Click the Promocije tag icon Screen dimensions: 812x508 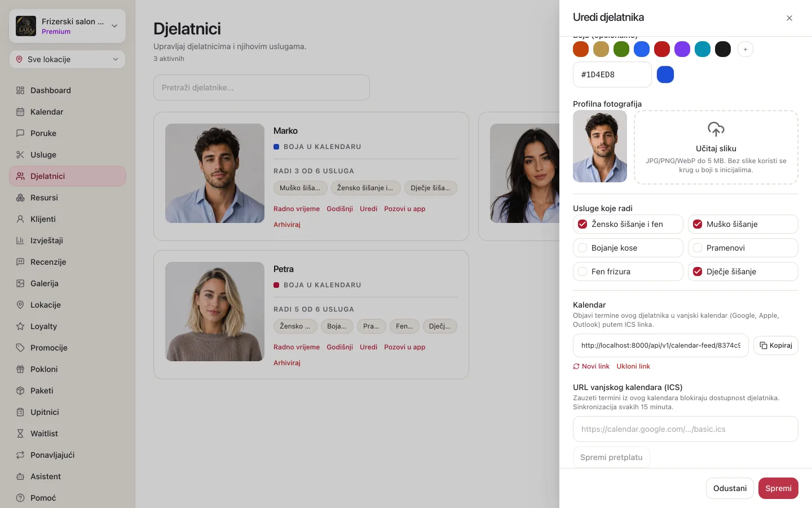pyautogui.click(x=20, y=348)
